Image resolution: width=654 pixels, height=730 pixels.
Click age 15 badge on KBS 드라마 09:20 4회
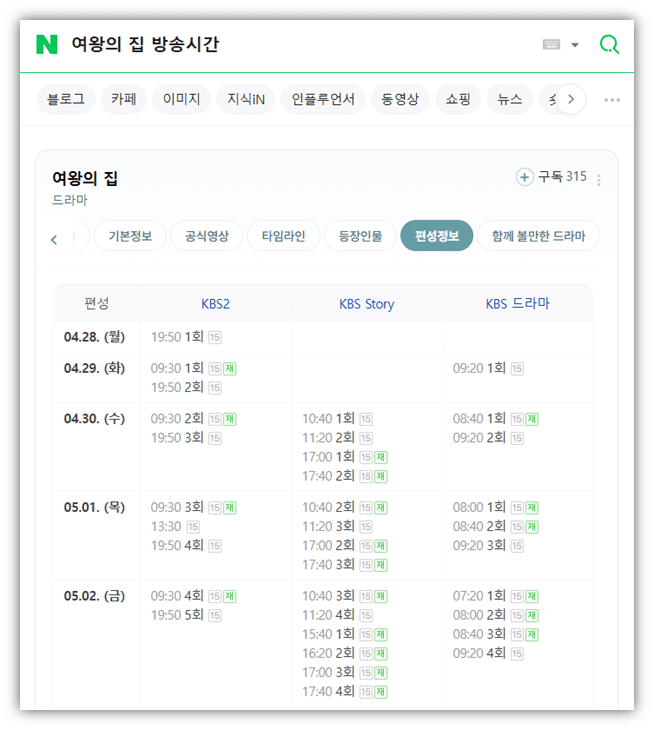pyautogui.click(x=517, y=654)
